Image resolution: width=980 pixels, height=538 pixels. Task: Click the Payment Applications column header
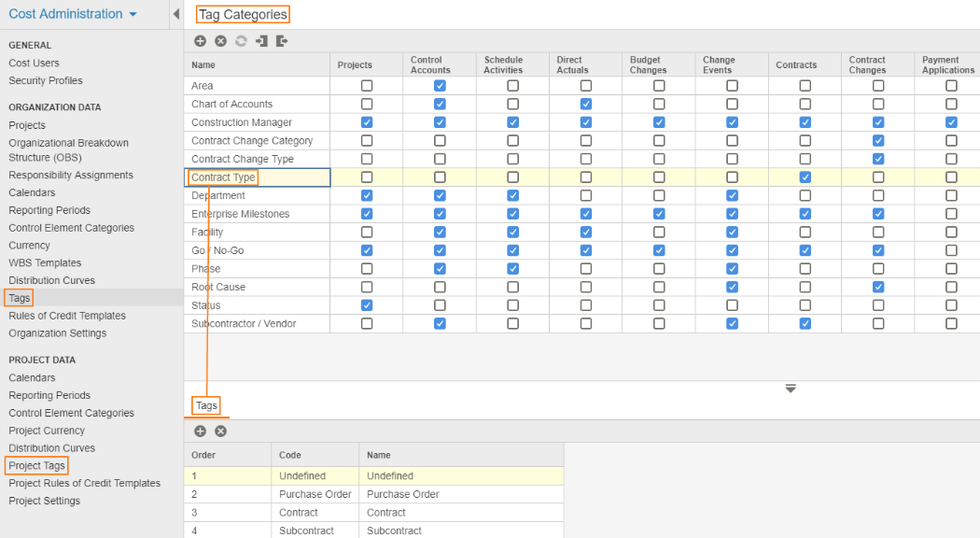point(947,64)
